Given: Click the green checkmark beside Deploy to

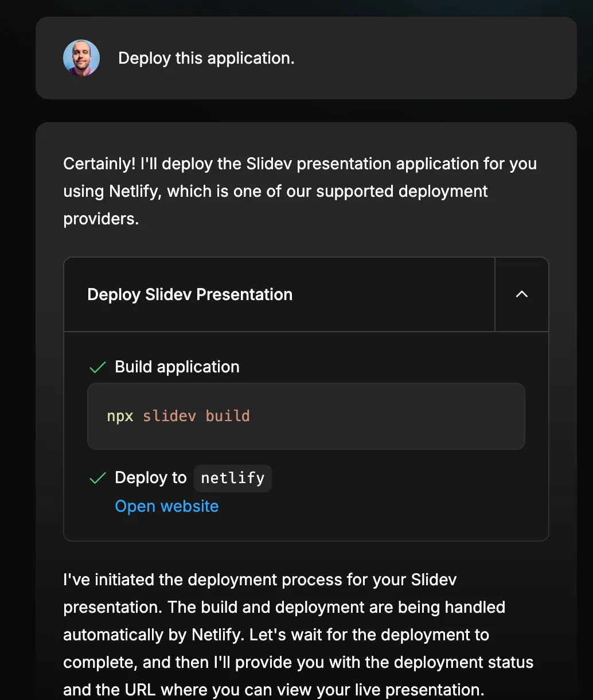Looking at the screenshot, I should click(97, 477).
